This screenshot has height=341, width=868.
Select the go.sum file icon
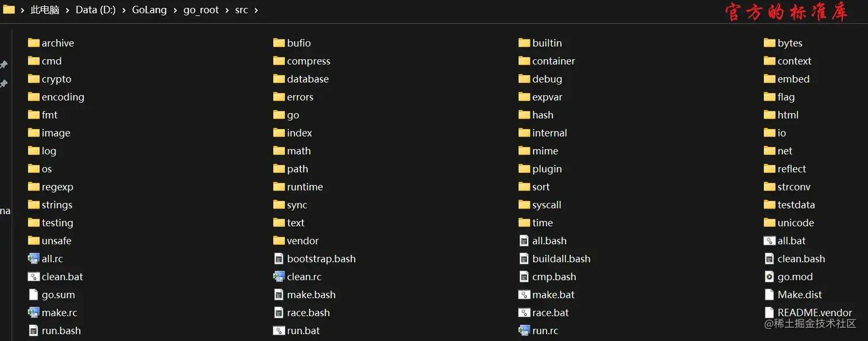point(33,294)
